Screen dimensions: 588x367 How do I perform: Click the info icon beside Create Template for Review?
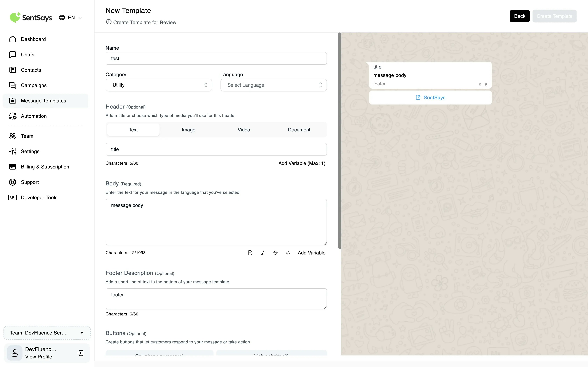pyautogui.click(x=109, y=22)
